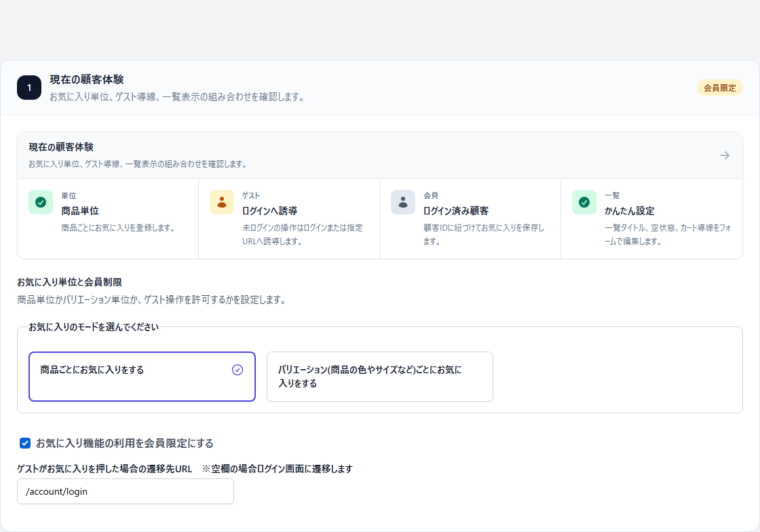Viewport: 760px width, 532px height.
Task: Click the check circle icon in 商品ごとにお気に入りをする
Action: coord(237,370)
